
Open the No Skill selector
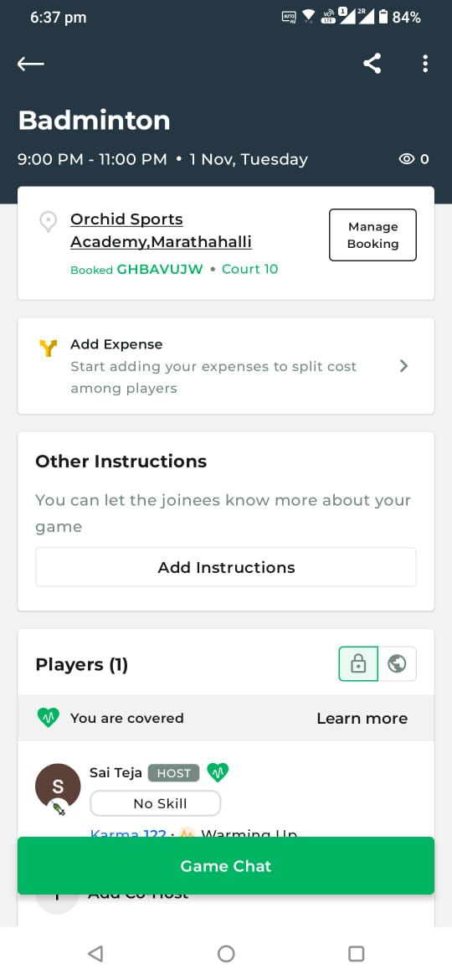pos(156,804)
